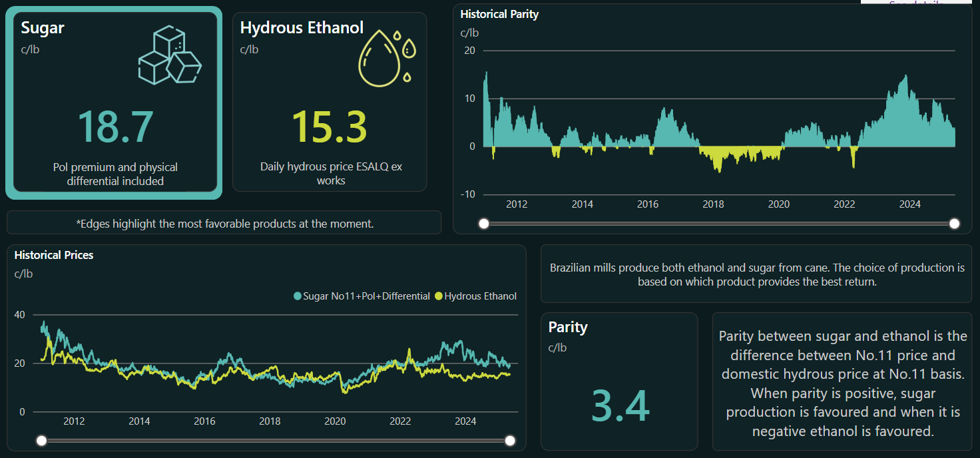Image resolution: width=980 pixels, height=458 pixels.
Task: Click the 'Edges highlight the most favorable products' note
Action: point(225,224)
